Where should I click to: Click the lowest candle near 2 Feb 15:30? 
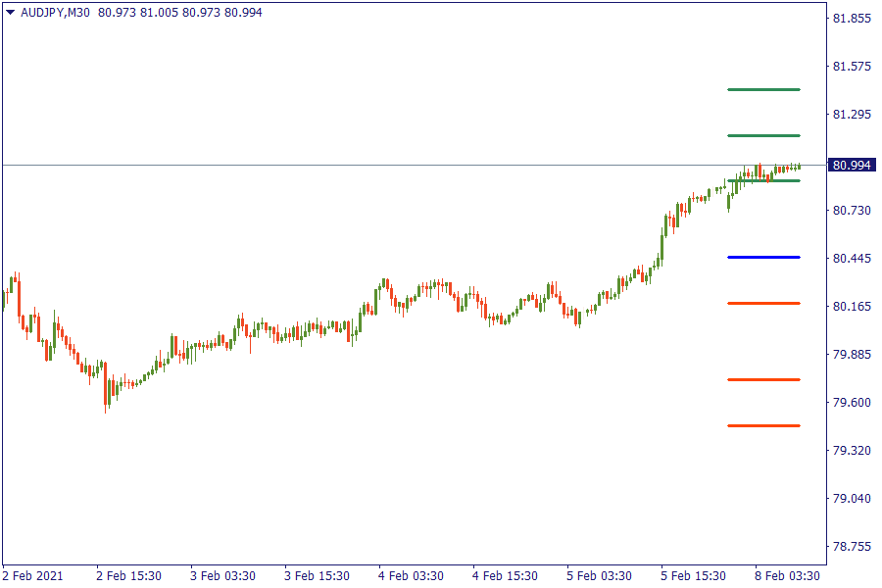tap(106, 392)
